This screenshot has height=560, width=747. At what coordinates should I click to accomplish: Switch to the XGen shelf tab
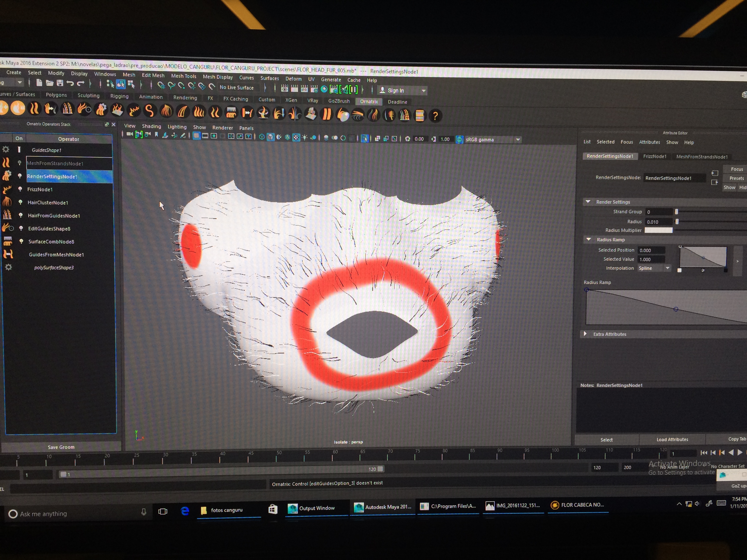tap(291, 100)
